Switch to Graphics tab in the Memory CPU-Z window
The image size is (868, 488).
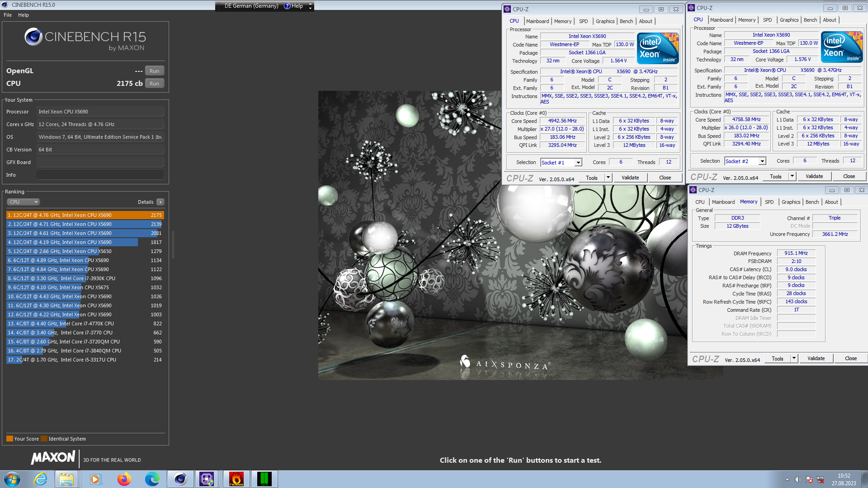(x=791, y=202)
